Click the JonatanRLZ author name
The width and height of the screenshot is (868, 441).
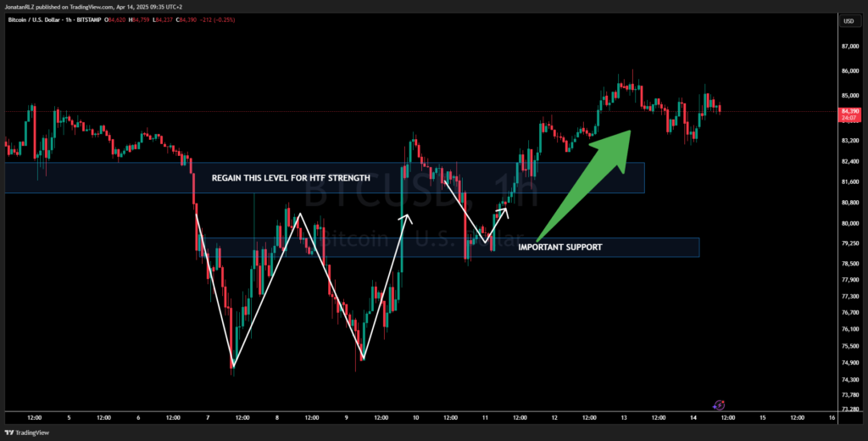21,6
